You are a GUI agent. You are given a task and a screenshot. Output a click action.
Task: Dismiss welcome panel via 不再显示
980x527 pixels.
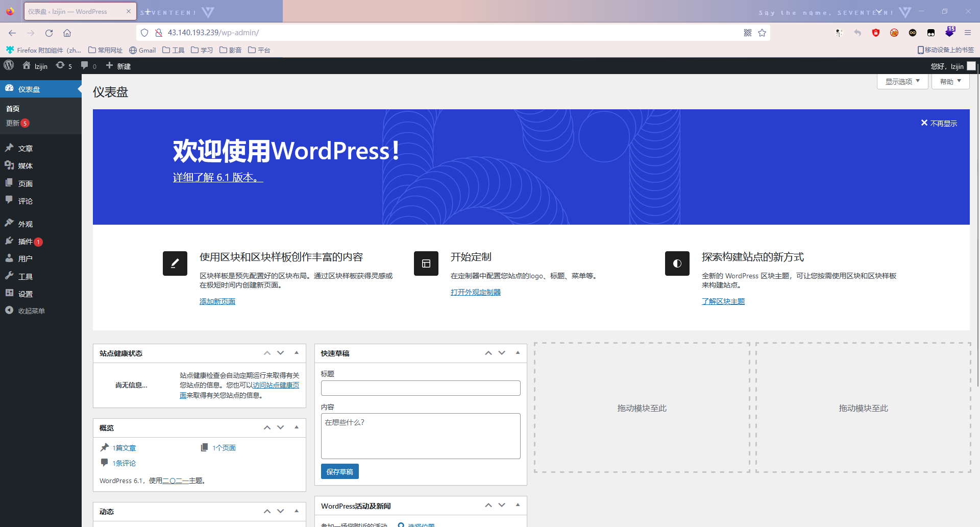pyautogui.click(x=939, y=123)
